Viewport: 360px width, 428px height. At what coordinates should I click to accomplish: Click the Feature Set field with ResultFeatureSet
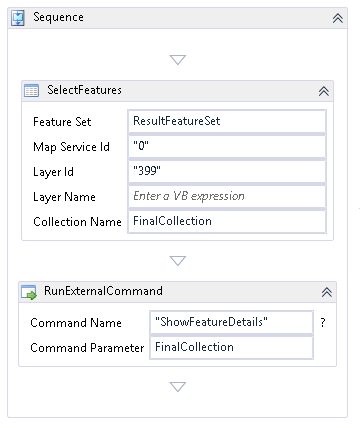(227, 121)
